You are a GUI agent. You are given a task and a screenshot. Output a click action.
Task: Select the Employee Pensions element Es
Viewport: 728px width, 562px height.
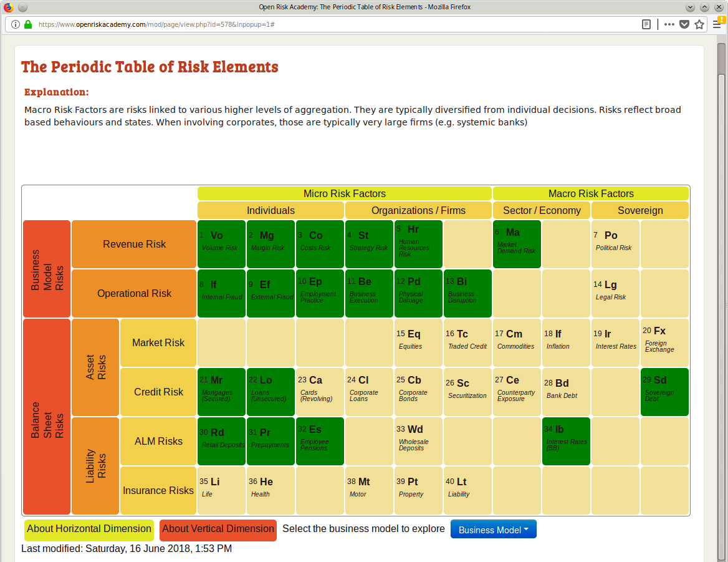coord(320,441)
